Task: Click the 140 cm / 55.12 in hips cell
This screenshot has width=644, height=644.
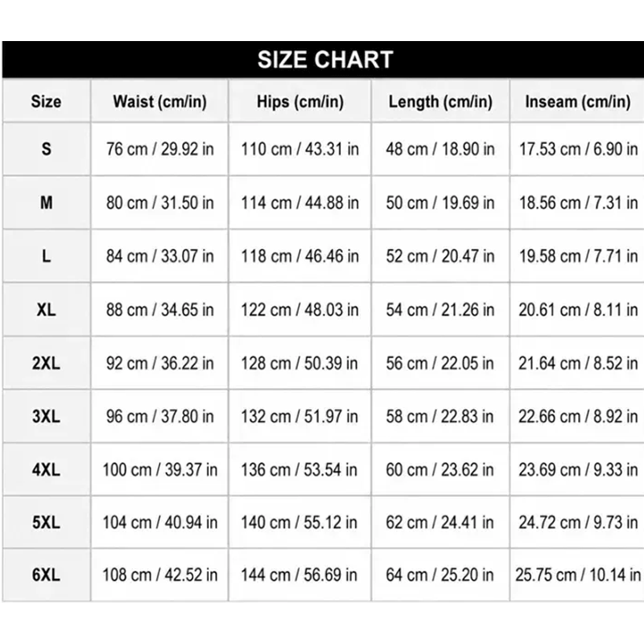Action: 300,522
